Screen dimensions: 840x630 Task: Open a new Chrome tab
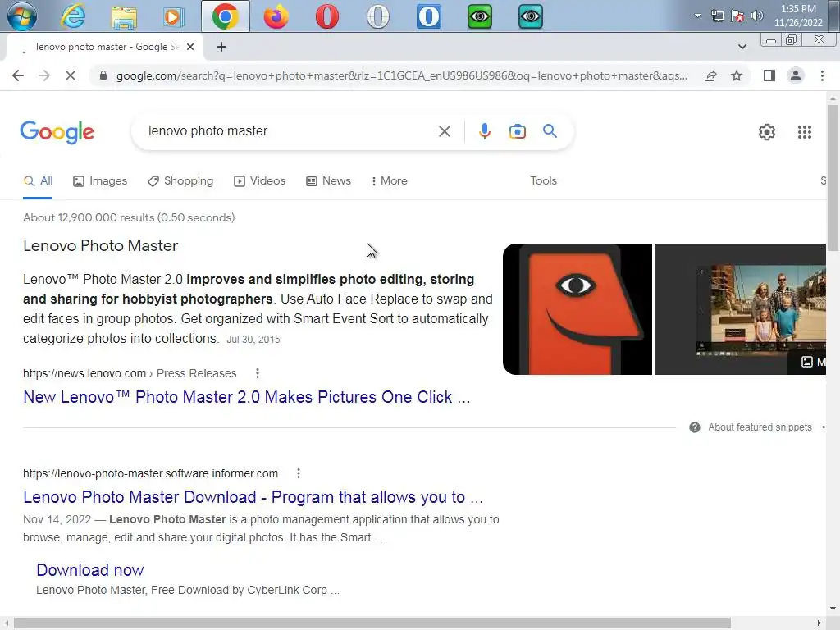pyautogui.click(x=221, y=47)
